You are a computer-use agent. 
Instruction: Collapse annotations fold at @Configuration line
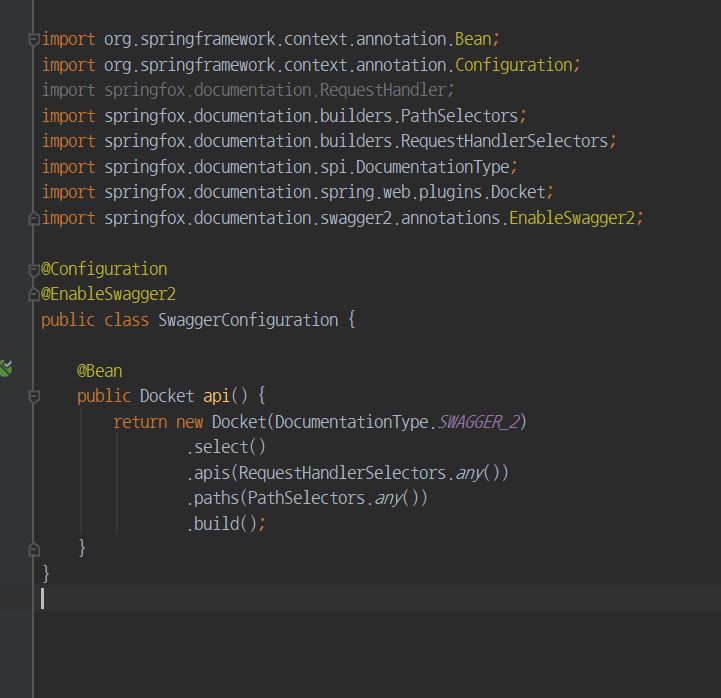coord(34,269)
